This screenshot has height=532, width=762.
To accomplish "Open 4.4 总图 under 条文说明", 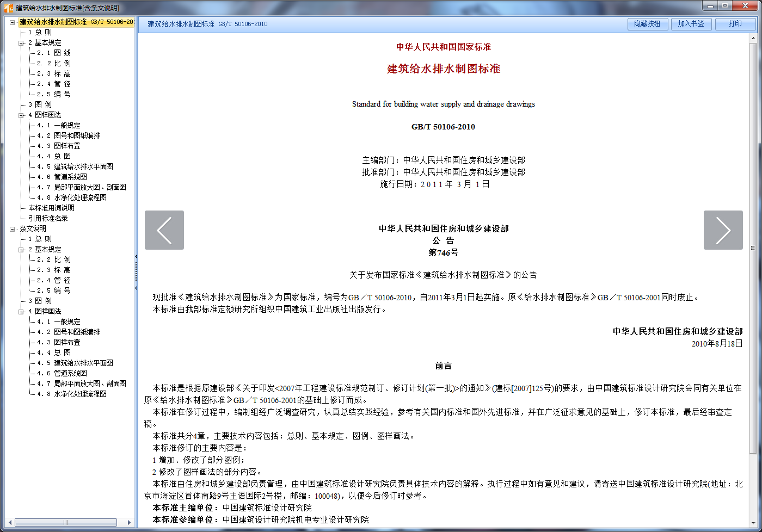I will coord(54,353).
